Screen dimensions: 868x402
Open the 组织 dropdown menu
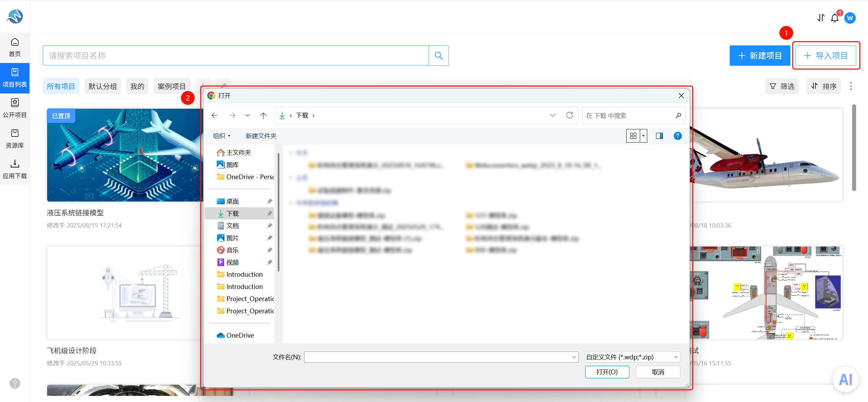pos(222,136)
